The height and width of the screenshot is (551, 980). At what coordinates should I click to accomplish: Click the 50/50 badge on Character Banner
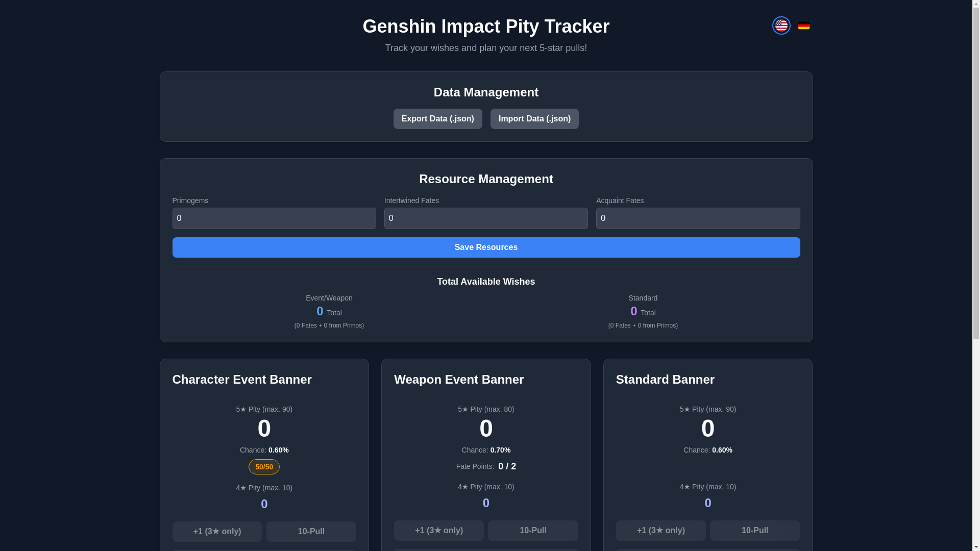pyautogui.click(x=264, y=467)
